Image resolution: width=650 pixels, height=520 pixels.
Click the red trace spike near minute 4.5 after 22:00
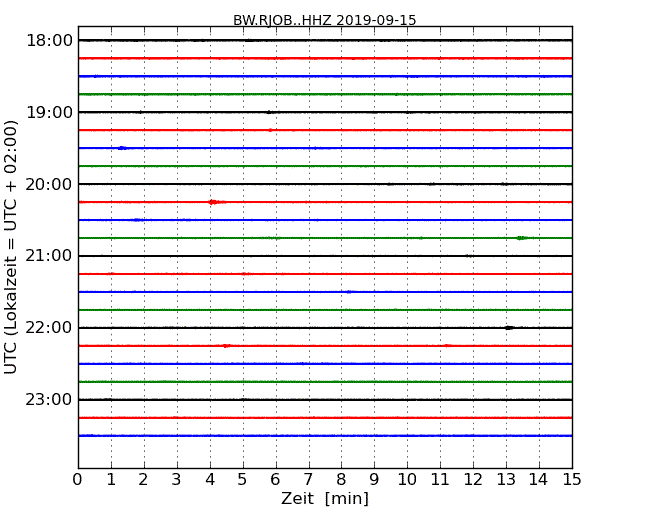(226, 346)
